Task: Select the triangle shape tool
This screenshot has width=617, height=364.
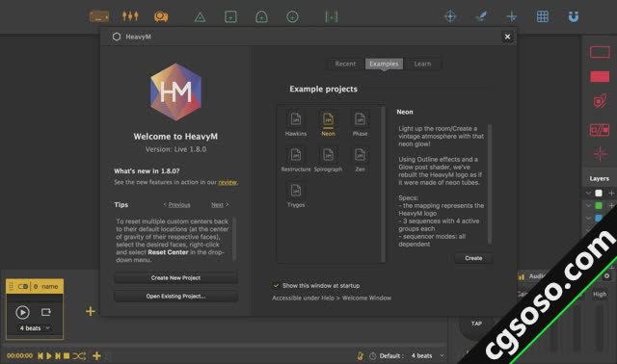Action: point(200,17)
